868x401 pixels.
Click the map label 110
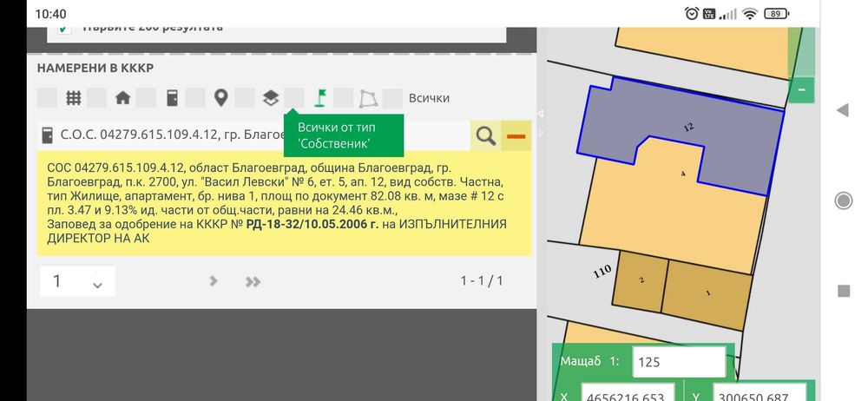pos(602,272)
